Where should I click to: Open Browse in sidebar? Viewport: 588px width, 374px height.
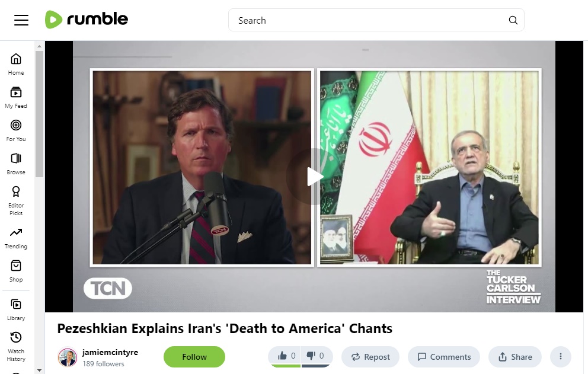tap(16, 164)
